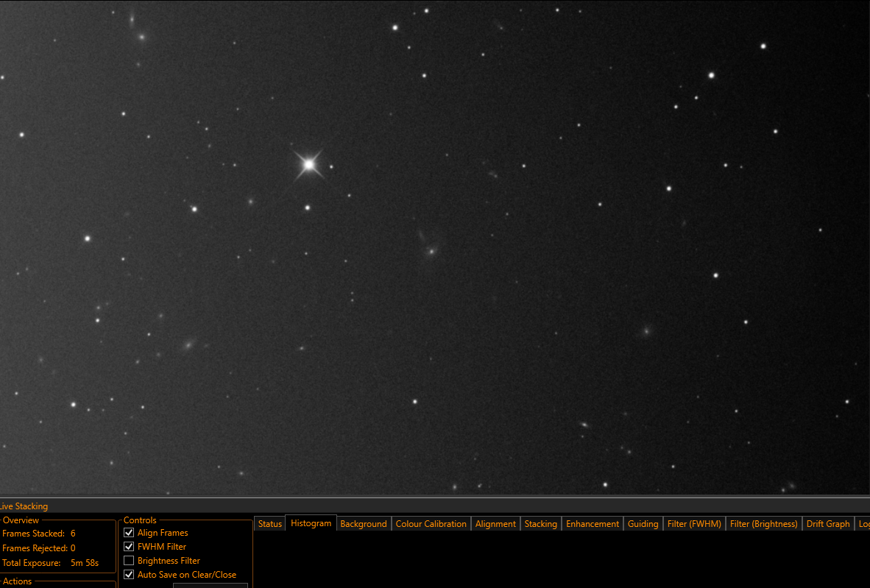Click the brightest star with diffraction spikes
The height and width of the screenshot is (588, 870).
tap(309, 164)
